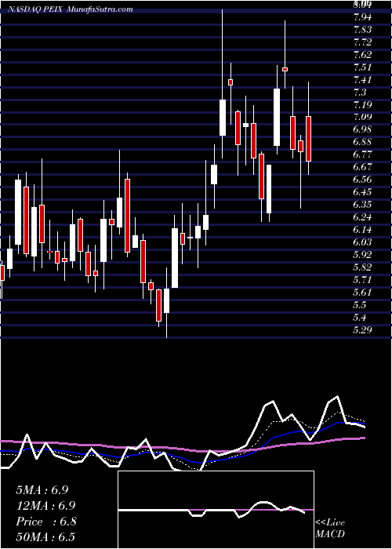Screen dimensions: 392x549
Task: Click the 7.83 price axis label
Action: (362, 30)
